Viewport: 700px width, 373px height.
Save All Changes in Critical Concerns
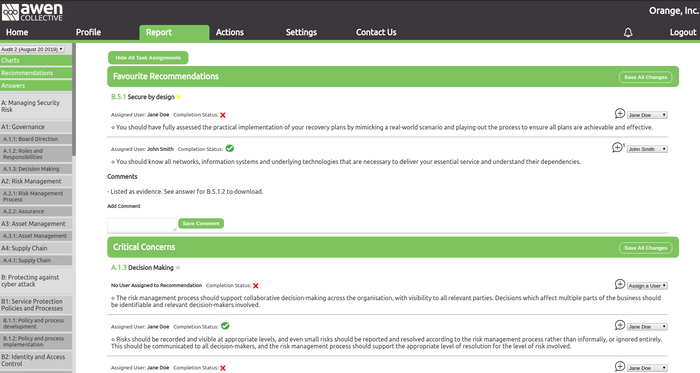click(646, 248)
